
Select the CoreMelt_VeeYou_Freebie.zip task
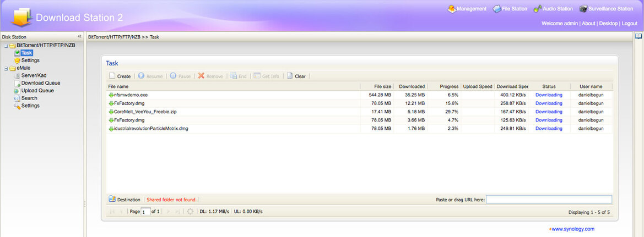[x=359, y=112]
